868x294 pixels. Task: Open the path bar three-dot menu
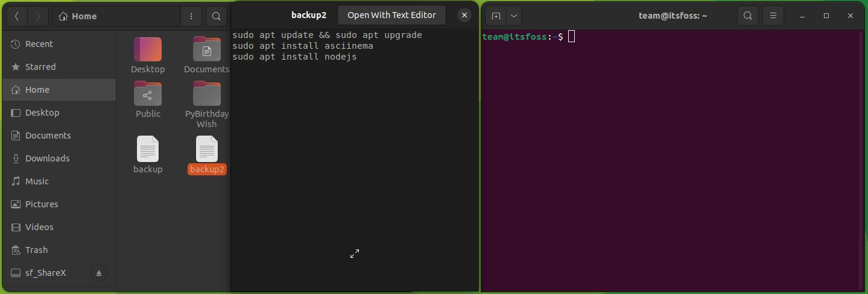(x=191, y=16)
